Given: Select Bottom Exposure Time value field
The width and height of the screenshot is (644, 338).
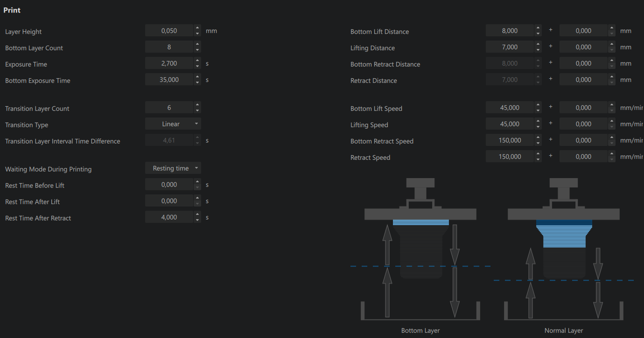Looking at the screenshot, I should 169,80.
